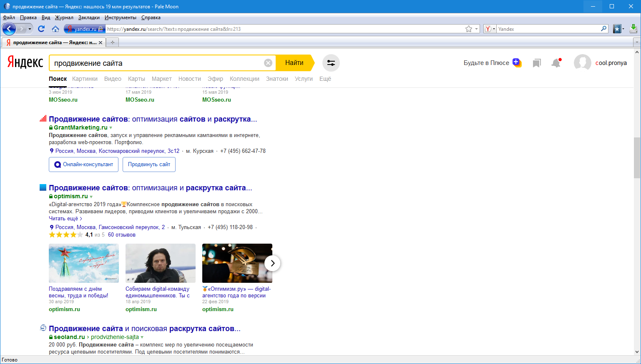Click the yandex.ru site identity button
Image resolution: width=641 pixels, height=364 pixels.
pos(84,29)
